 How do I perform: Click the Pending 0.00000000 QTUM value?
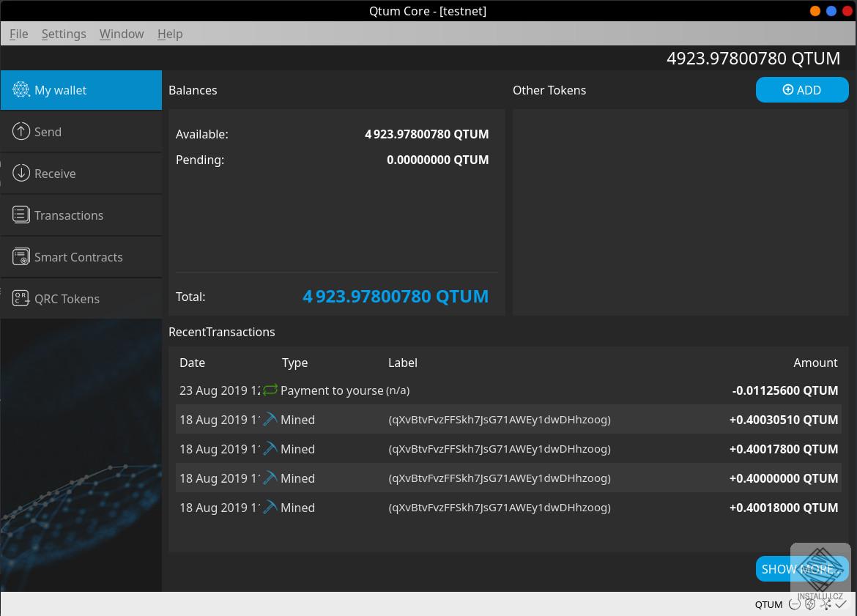coord(438,160)
